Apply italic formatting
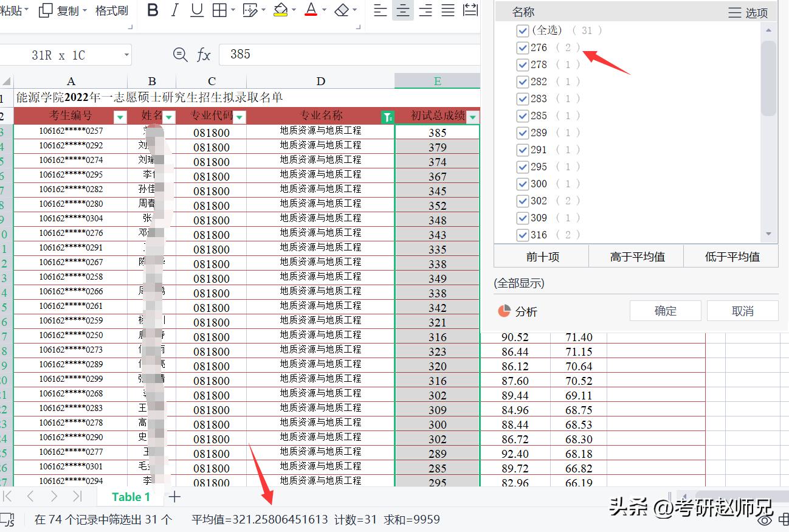The height and width of the screenshot is (532, 789). click(175, 10)
